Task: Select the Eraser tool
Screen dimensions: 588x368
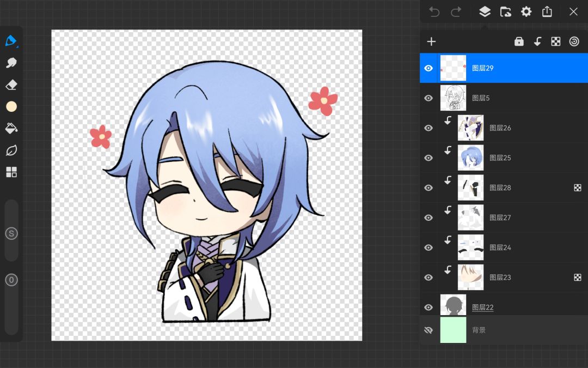Action: [x=11, y=85]
